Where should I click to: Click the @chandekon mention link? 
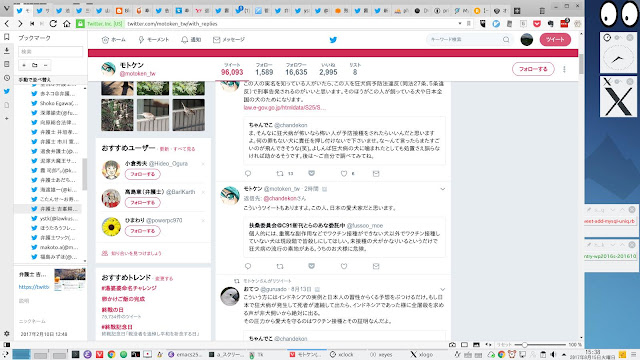(280, 198)
